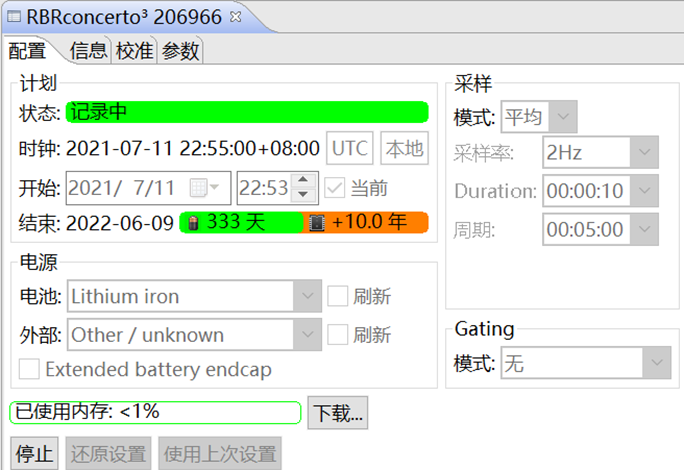Click the green 333 天 battery indicator
684x470 pixels.
(x=241, y=223)
